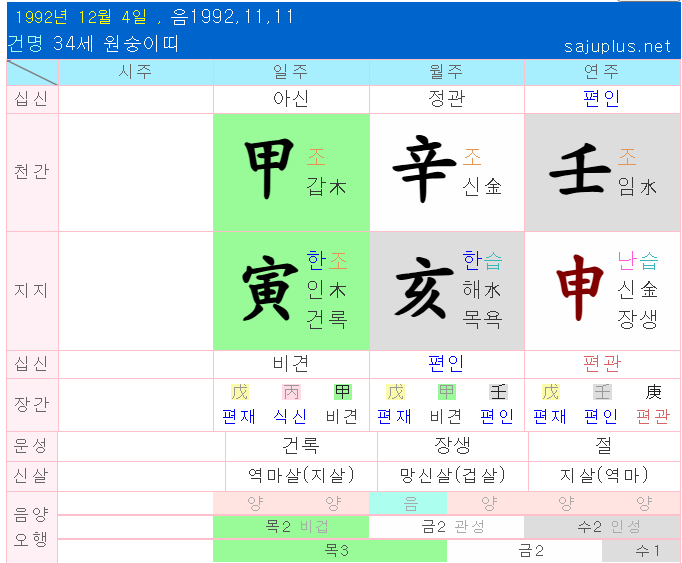
Task: Click the large 辛 heavenly stem character
Action: 425,169
